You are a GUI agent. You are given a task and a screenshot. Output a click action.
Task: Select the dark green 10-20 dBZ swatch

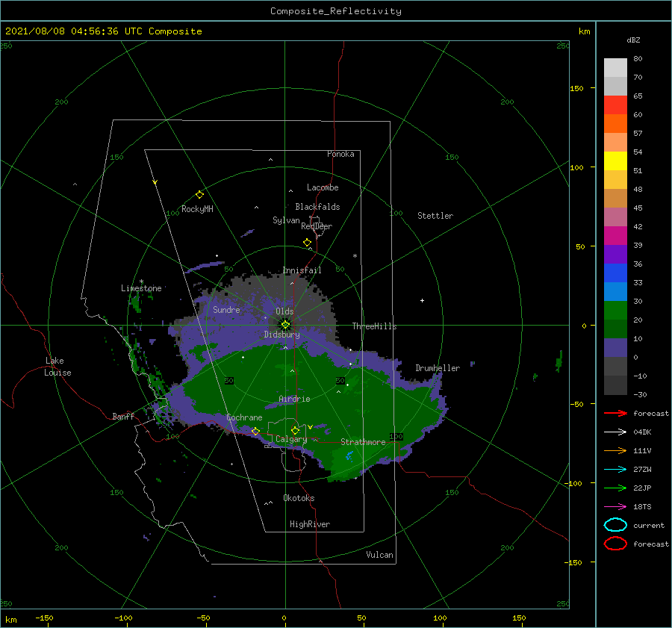click(615, 329)
